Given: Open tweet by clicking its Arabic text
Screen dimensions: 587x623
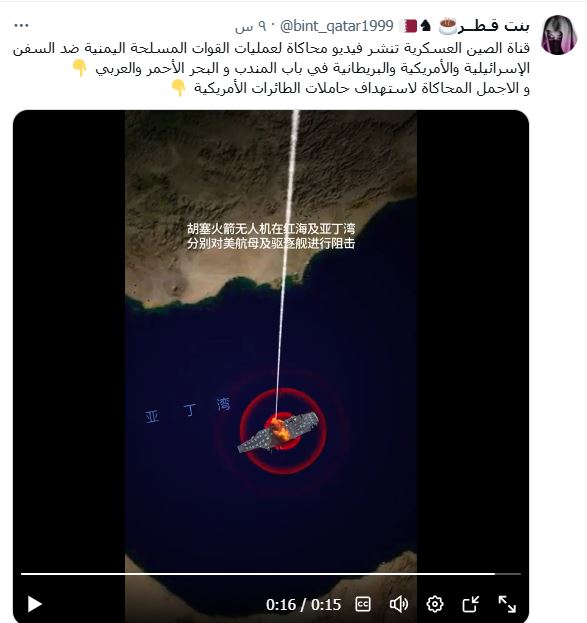Looking at the screenshot, I should (x=271, y=68).
